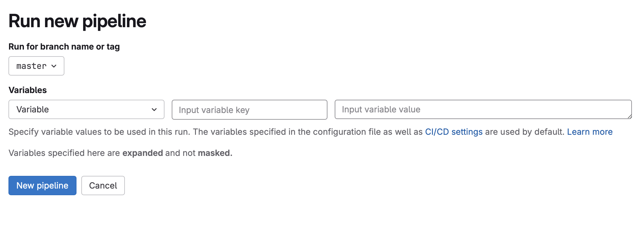Open the Variable type dropdown
Image resolution: width=644 pixels, height=252 pixels.
tap(86, 109)
